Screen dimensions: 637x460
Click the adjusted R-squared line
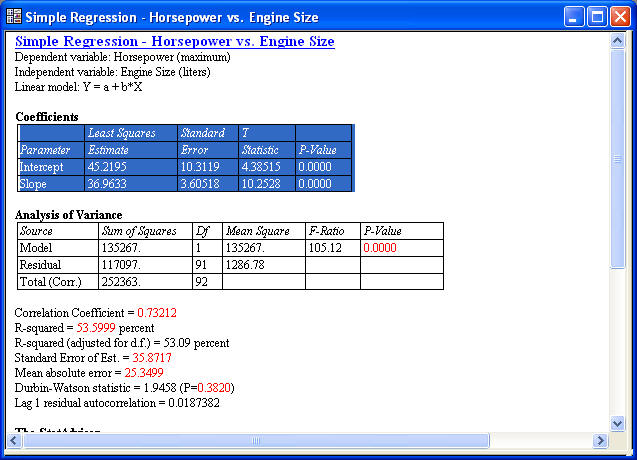coord(122,343)
